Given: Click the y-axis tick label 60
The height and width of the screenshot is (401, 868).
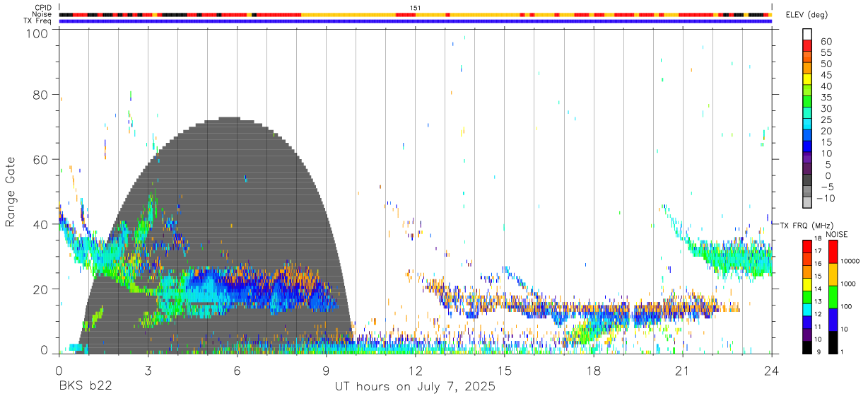Looking at the screenshot, I should point(41,160).
